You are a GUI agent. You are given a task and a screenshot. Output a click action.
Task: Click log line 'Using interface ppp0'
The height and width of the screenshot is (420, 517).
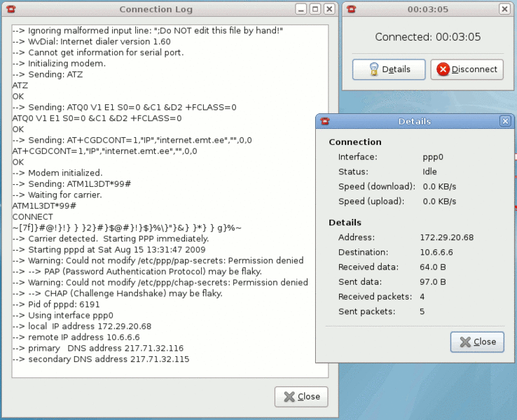pyautogui.click(x=62, y=315)
